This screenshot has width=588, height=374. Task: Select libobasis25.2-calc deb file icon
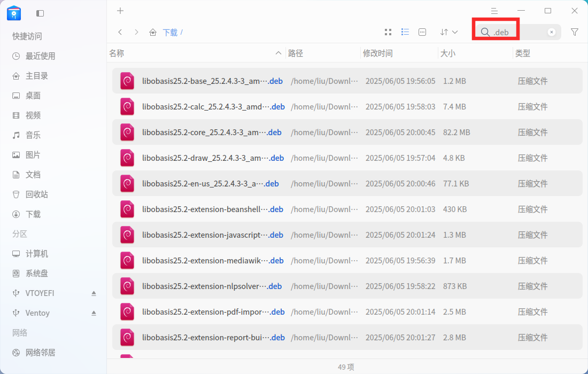(127, 107)
